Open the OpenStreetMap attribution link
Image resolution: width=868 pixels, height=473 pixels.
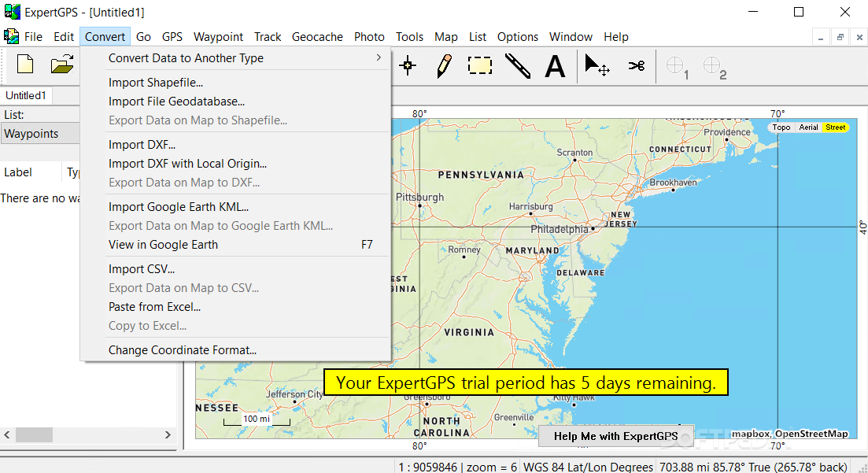811,434
